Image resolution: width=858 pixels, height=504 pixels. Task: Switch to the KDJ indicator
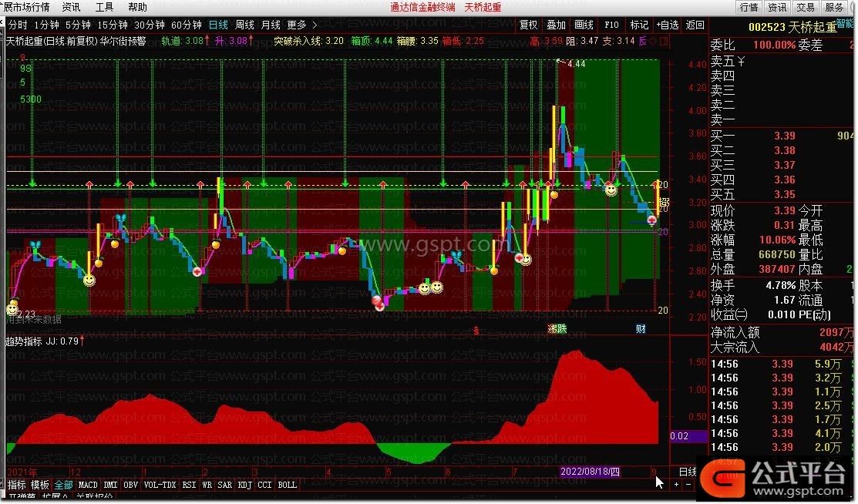(245, 485)
